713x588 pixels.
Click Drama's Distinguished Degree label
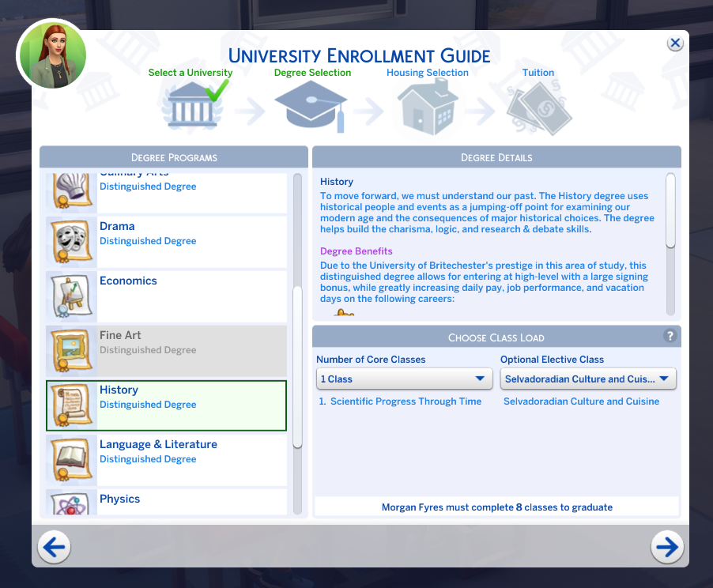[x=148, y=241]
